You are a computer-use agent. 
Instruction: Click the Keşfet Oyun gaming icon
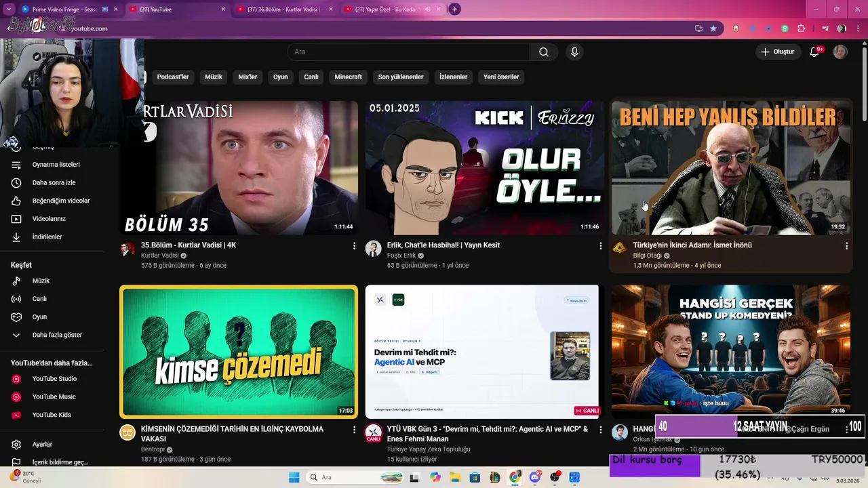[x=16, y=317]
